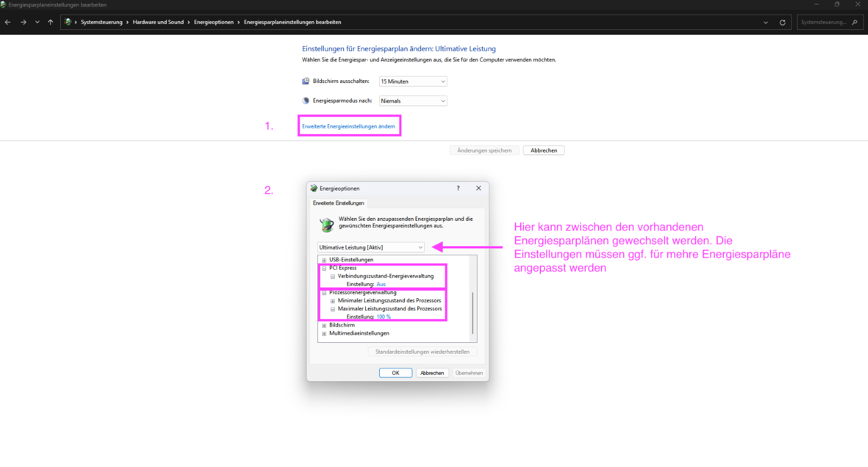This screenshot has height=467, width=868.
Task: Open the Energiesparmodus nach dropdown
Action: tap(413, 101)
